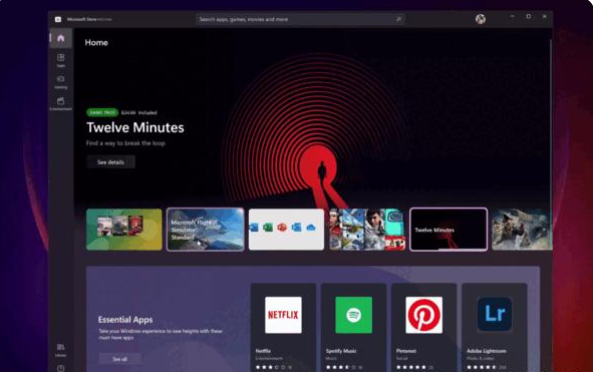Open the user profile avatar
This screenshot has height=372, width=593.
(x=480, y=19)
